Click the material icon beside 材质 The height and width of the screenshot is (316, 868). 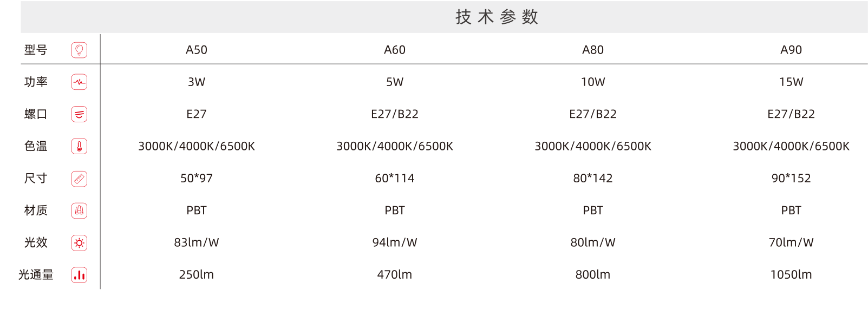(79, 210)
